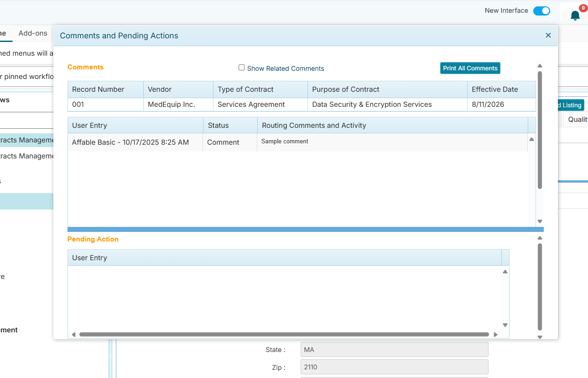Click comments grid scroll down arrow

(540, 221)
